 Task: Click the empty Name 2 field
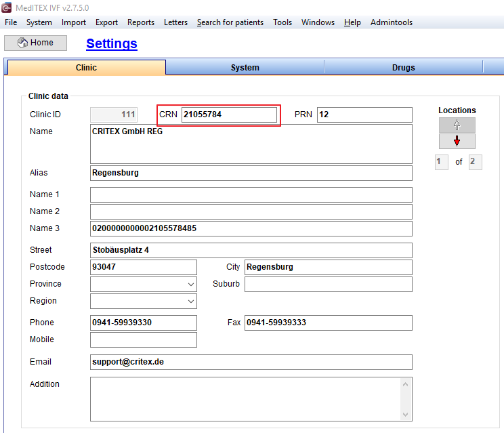point(251,212)
